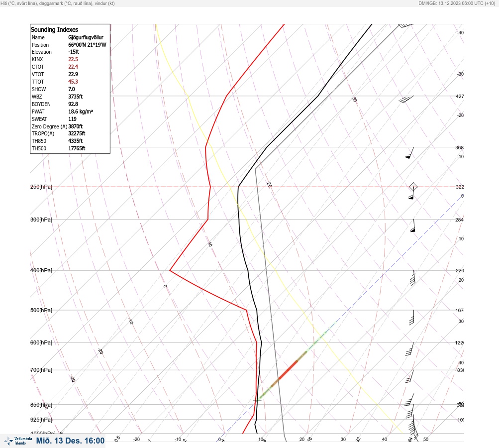The image size is (499, 448).
Task: Click the wind barb at the 600 hPa level
Action: tap(410, 349)
